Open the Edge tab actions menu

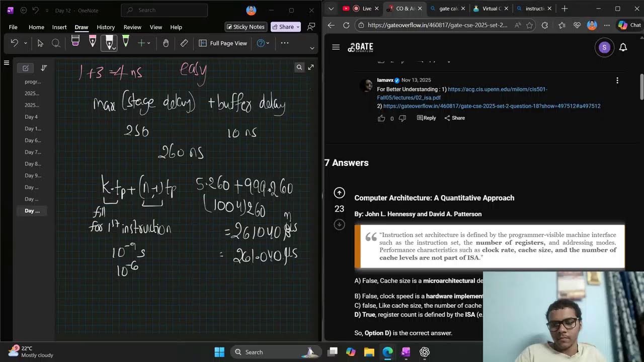(331, 9)
